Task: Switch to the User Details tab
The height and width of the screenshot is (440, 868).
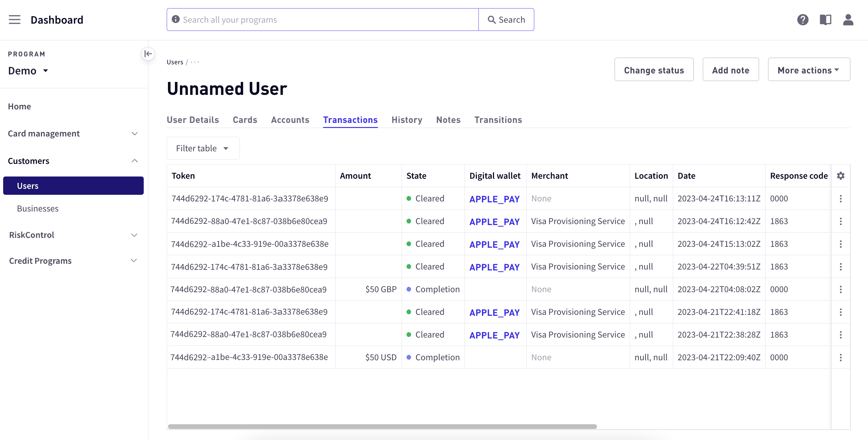Action: [193, 119]
